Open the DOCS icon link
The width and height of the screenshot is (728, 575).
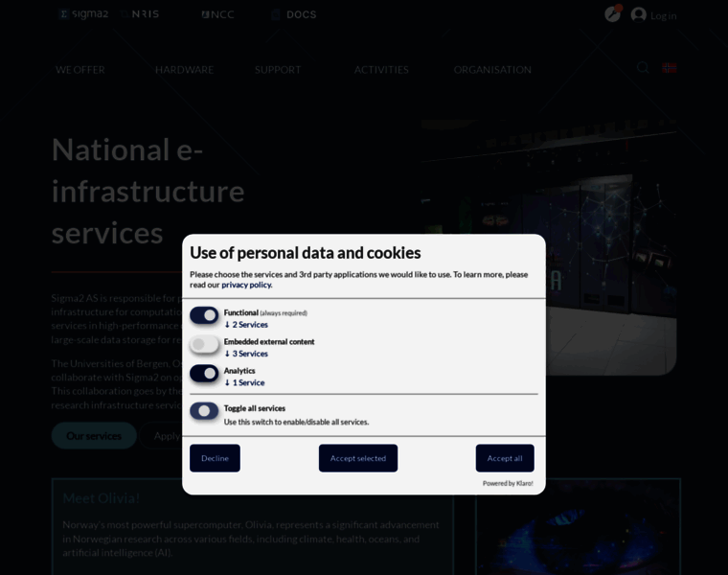click(x=293, y=14)
